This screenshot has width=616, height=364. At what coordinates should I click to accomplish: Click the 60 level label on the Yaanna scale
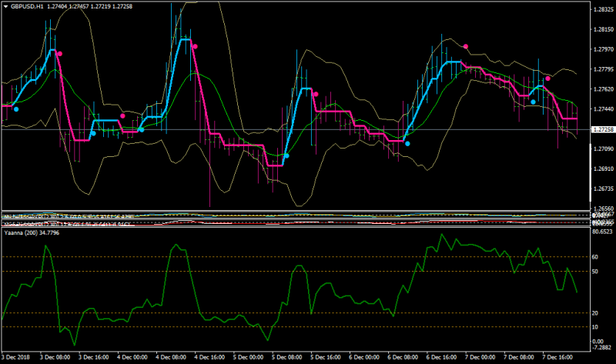595,257
